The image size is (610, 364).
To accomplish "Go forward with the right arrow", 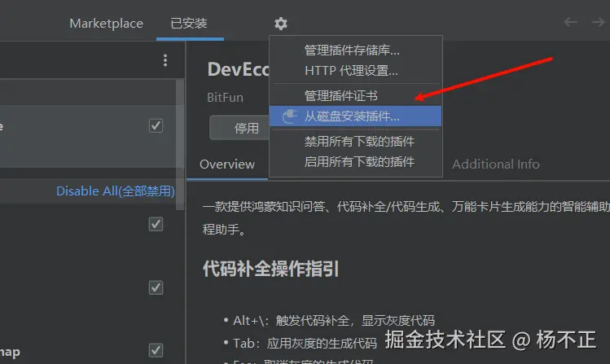I will pos(599,22).
